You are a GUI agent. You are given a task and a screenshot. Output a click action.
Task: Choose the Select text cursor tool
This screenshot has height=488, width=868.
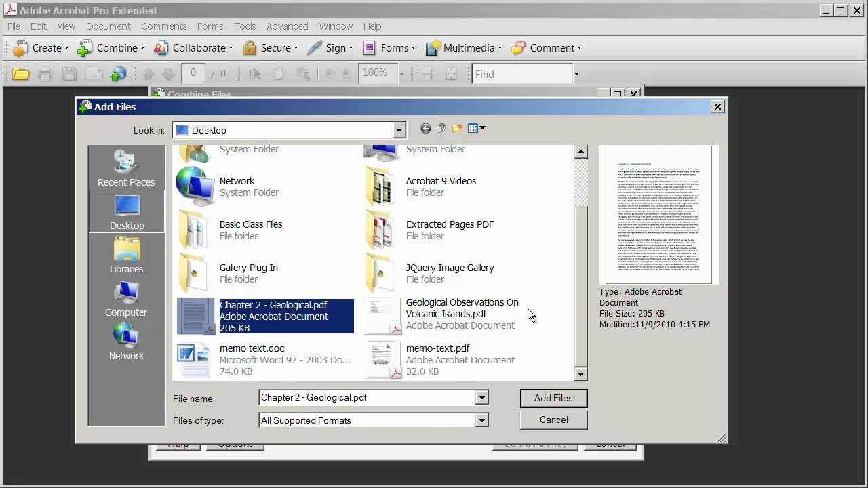(x=254, y=74)
